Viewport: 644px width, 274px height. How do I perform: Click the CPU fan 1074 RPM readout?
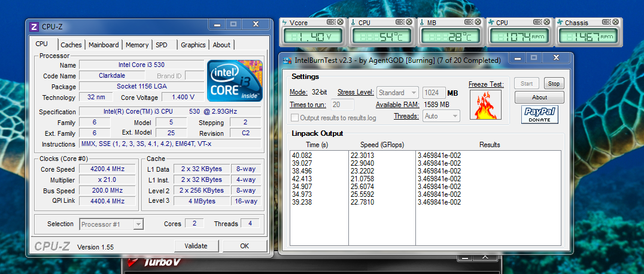[x=519, y=37]
